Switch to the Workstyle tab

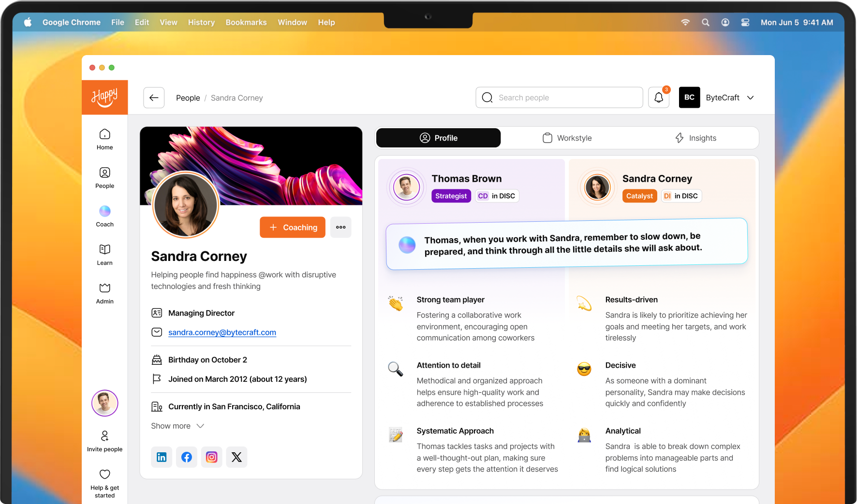(x=567, y=138)
